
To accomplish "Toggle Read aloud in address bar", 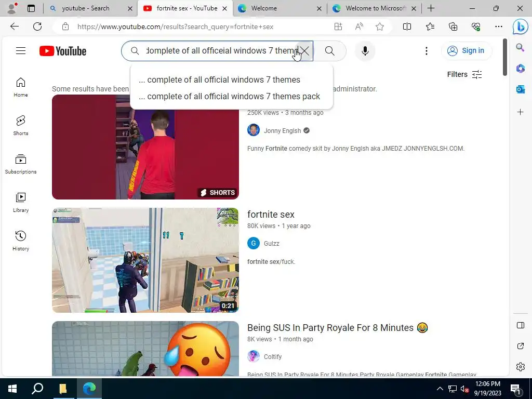I will [x=359, y=26].
